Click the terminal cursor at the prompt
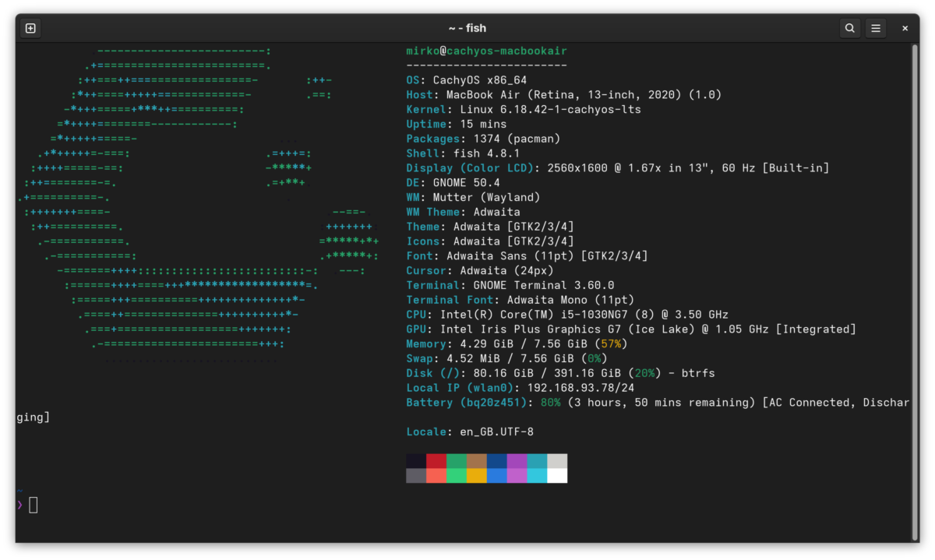 [x=34, y=505]
